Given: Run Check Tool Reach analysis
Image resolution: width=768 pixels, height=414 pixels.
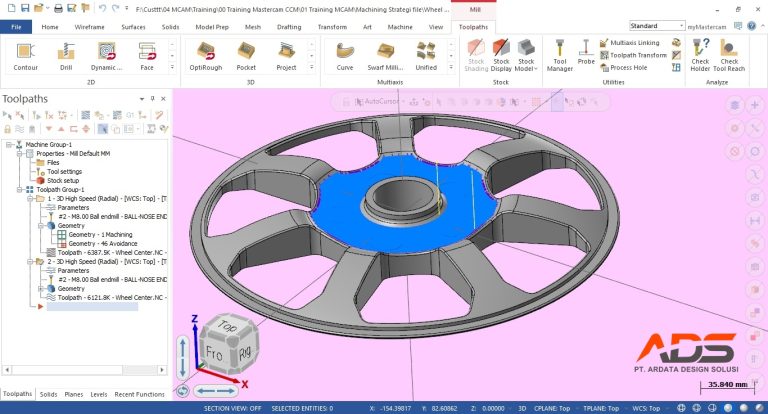Looking at the screenshot, I should pos(729,55).
